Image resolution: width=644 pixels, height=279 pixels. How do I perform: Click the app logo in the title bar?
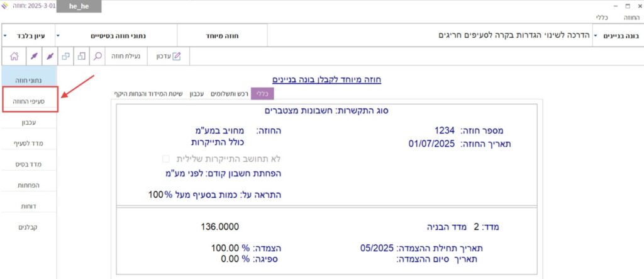click(x=6, y=6)
